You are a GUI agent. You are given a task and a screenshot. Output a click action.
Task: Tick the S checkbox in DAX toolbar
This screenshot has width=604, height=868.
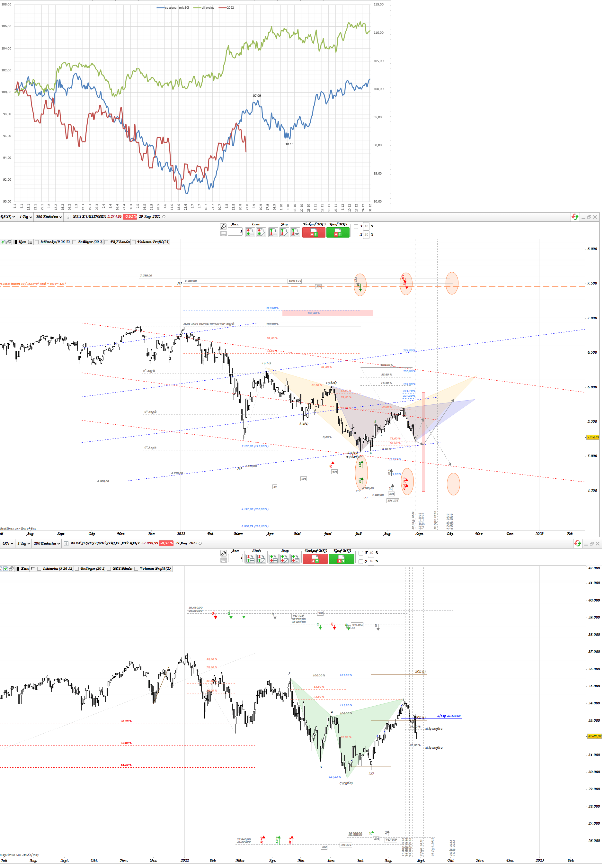coord(356,235)
